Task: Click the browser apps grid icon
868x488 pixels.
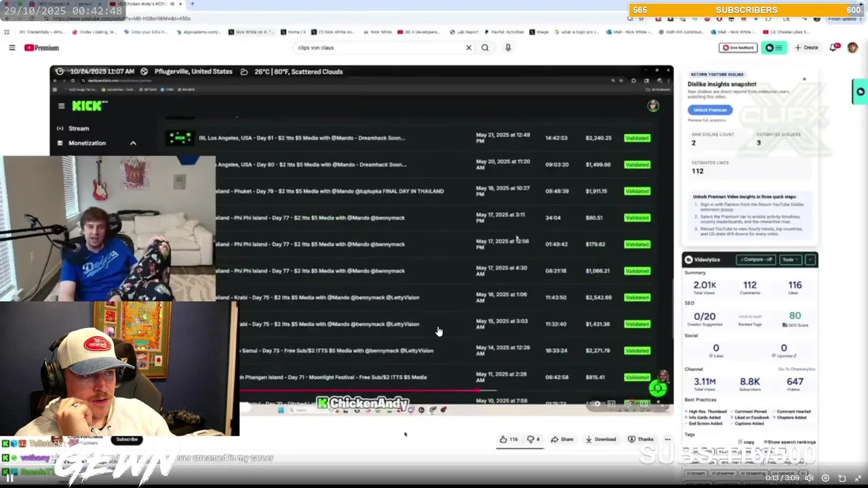Action: click(x=7, y=32)
